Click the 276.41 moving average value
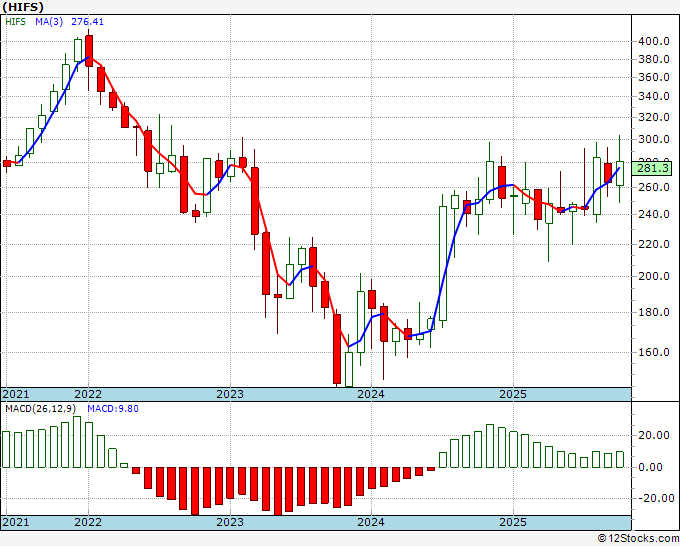Screen dimensions: 680x546 (x=88, y=22)
